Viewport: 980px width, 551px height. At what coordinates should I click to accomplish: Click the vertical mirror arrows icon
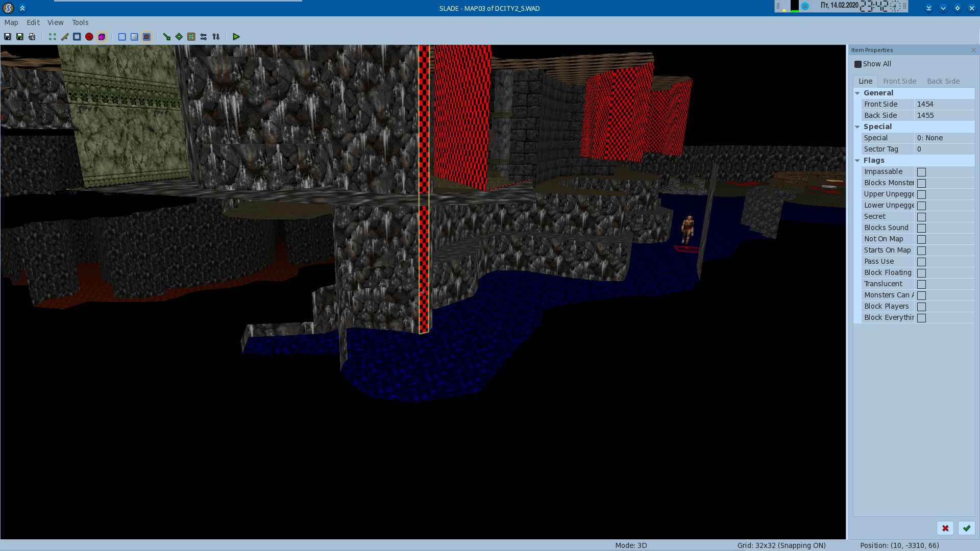(216, 37)
